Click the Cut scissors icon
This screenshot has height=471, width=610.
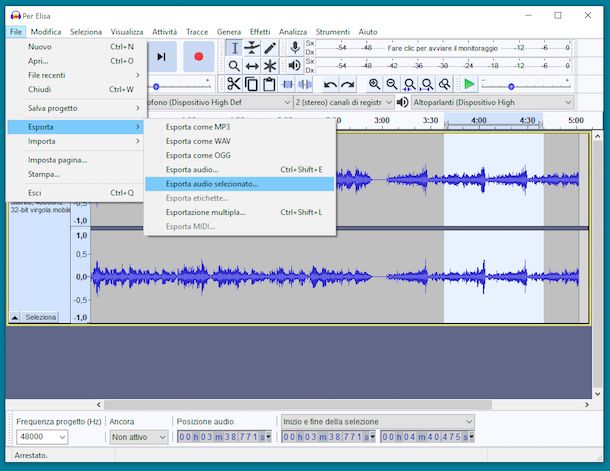(233, 84)
